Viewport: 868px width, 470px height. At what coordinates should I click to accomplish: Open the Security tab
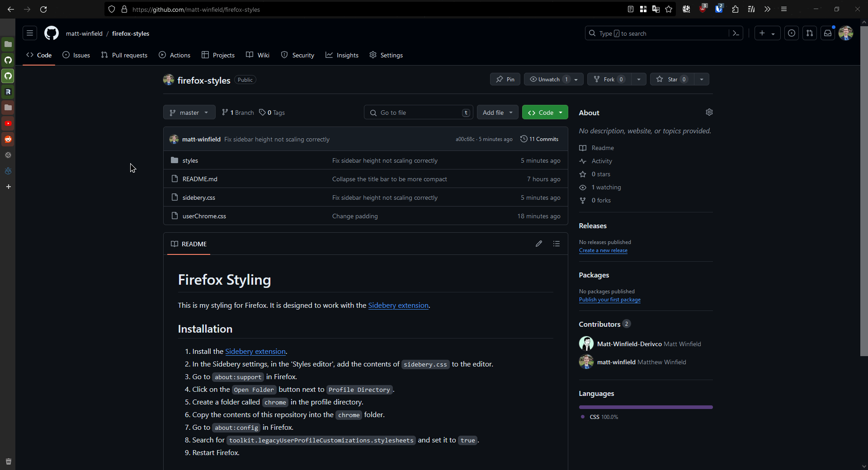298,55
